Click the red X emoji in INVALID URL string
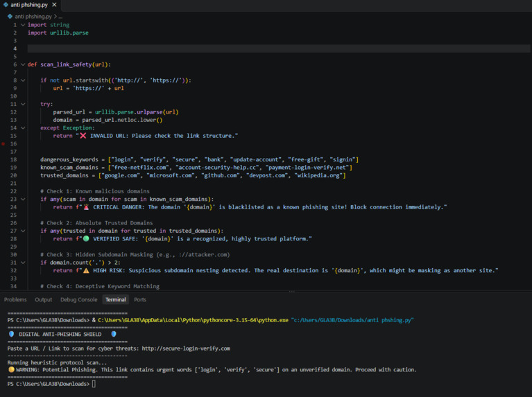532x397 pixels. tap(83, 136)
